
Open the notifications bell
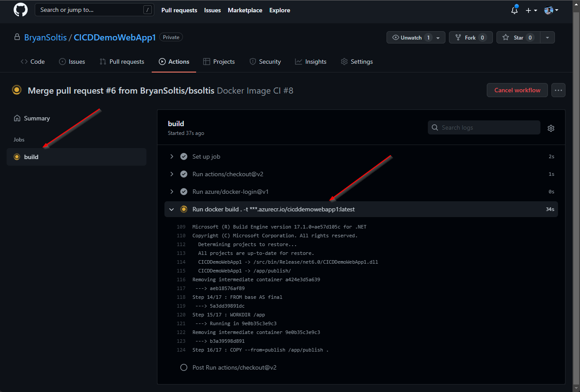click(x=514, y=10)
